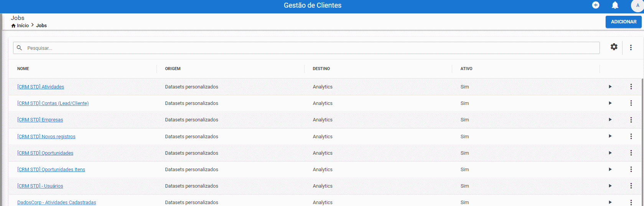Open [CRM STD] - Usuários job link
The image size is (644, 206).
(x=40, y=186)
